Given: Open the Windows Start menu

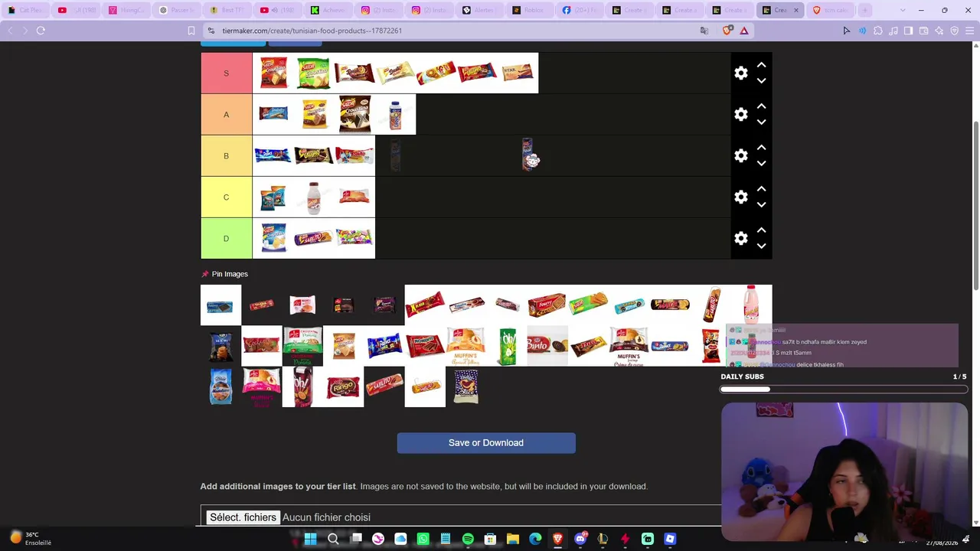Looking at the screenshot, I should click(x=310, y=539).
